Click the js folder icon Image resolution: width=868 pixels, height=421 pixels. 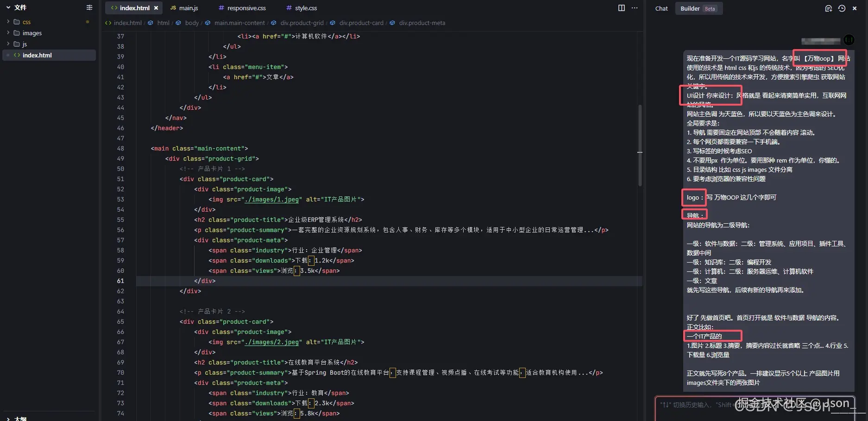click(17, 44)
